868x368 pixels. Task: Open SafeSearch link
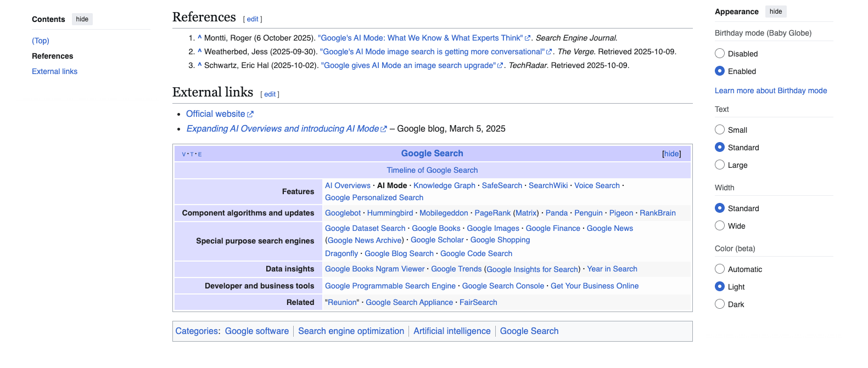(502, 185)
